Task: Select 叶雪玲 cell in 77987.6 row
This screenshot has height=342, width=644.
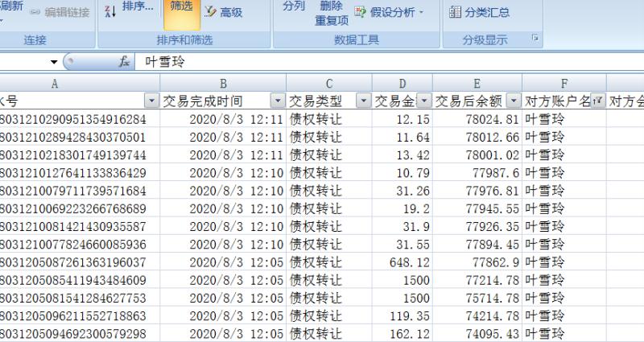Action: click(x=564, y=172)
